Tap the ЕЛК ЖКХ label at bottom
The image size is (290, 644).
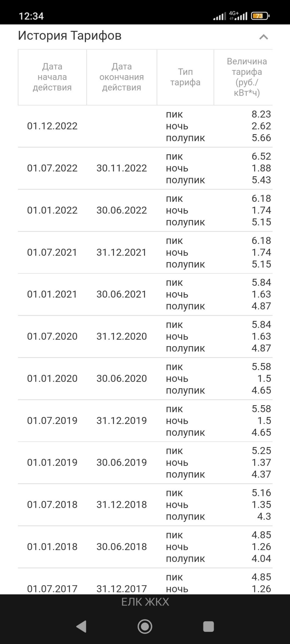(x=145, y=602)
